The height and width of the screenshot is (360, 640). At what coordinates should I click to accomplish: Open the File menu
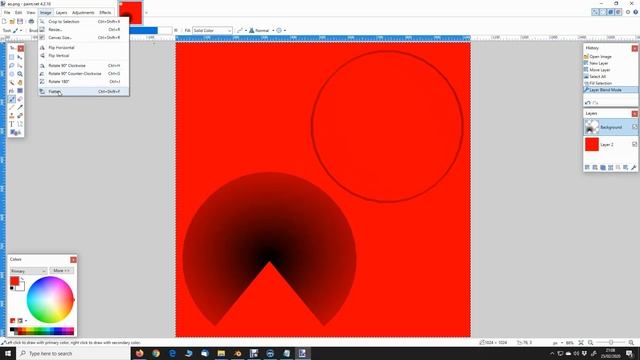(7, 13)
